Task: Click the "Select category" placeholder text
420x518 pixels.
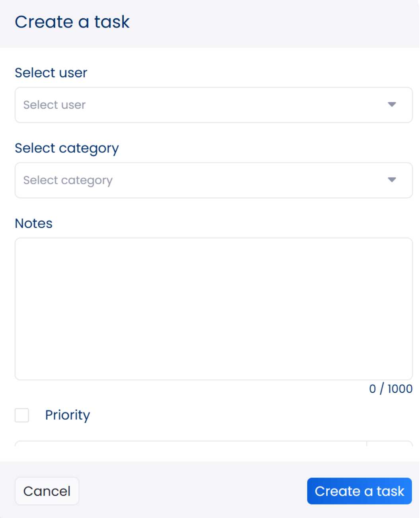Action: (68, 180)
